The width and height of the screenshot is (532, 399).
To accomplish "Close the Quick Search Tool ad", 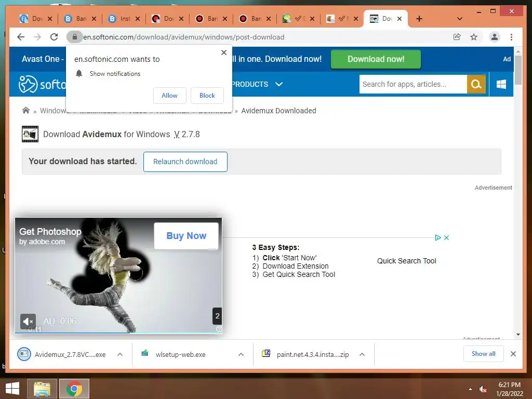I will [446, 237].
